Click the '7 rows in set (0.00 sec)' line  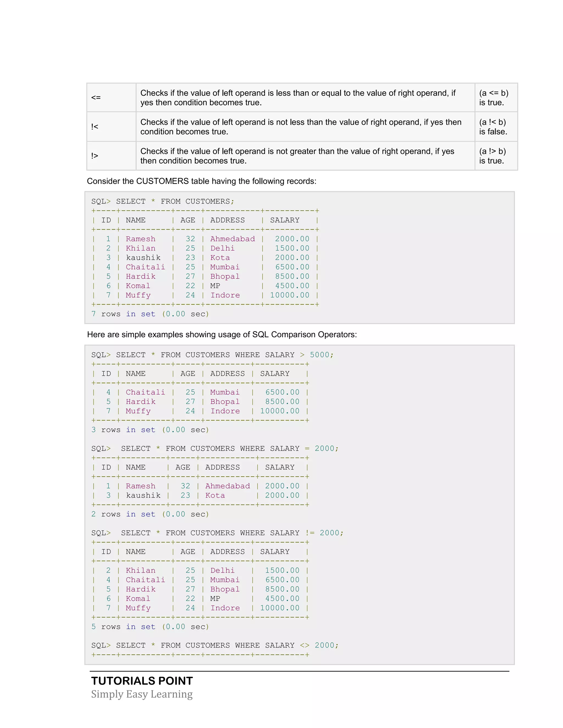[150, 314]
